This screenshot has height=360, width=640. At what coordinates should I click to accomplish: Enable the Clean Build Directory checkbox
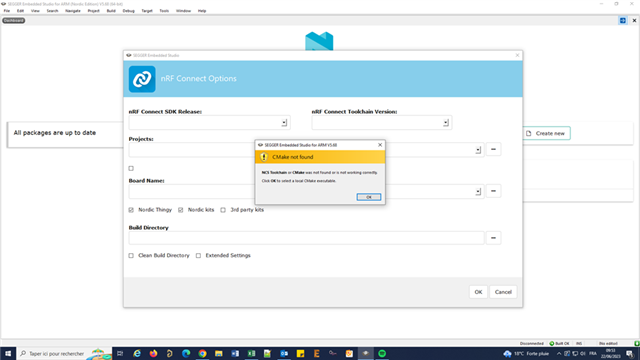(131, 256)
